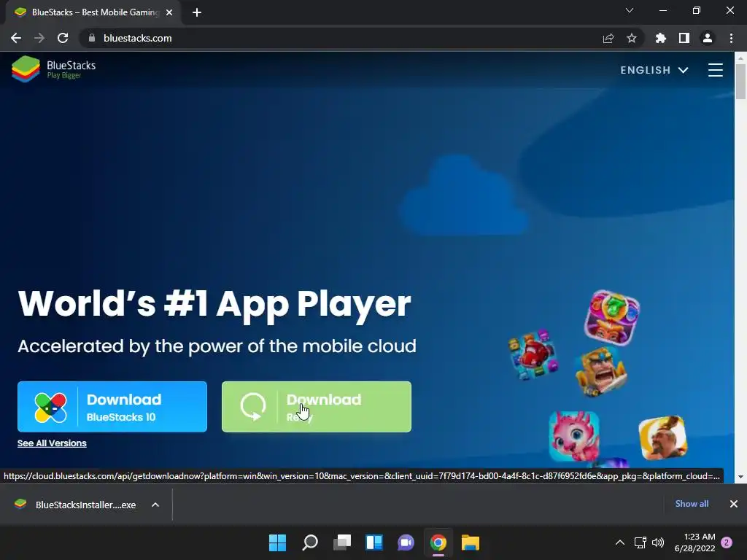Open the Extensions puzzle icon

coord(661,38)
